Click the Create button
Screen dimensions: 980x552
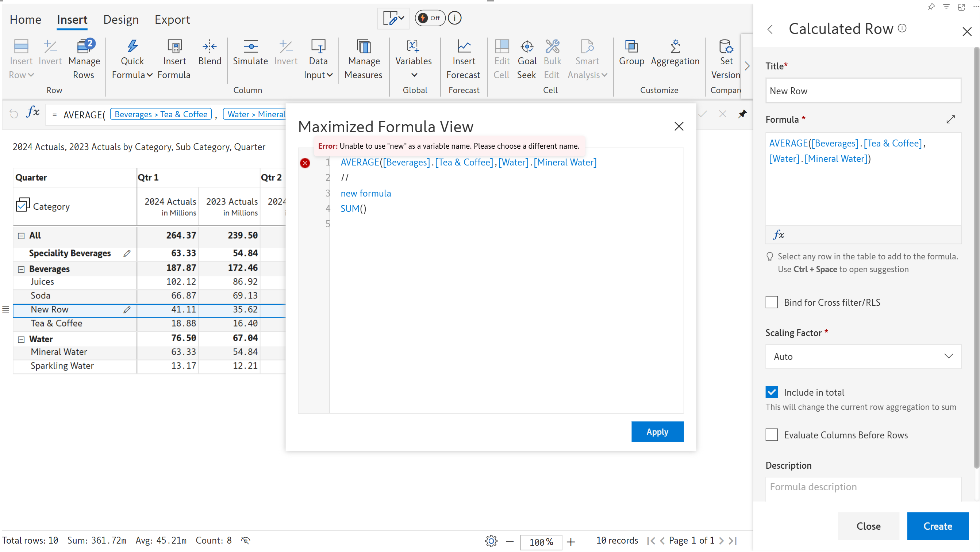937,526
